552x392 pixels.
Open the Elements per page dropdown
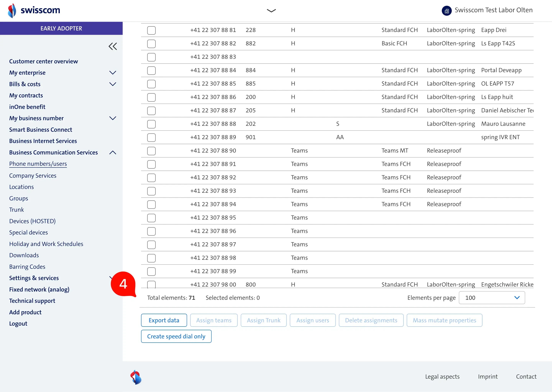click(492, 298)
